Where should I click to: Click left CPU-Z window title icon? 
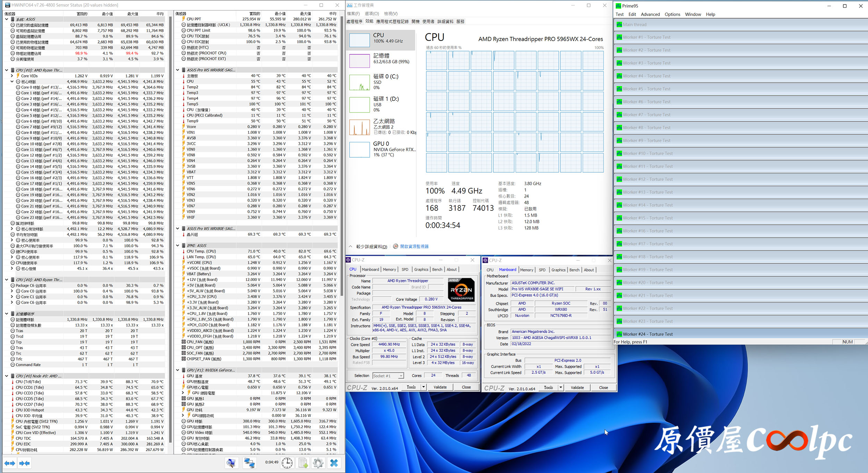tap(348, 260)
